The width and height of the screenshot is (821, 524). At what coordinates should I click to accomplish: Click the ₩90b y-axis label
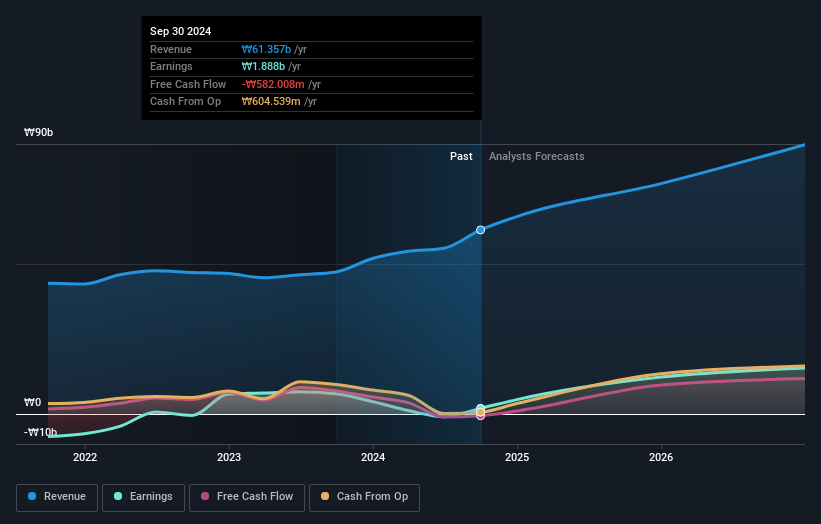tap(38, 132)
